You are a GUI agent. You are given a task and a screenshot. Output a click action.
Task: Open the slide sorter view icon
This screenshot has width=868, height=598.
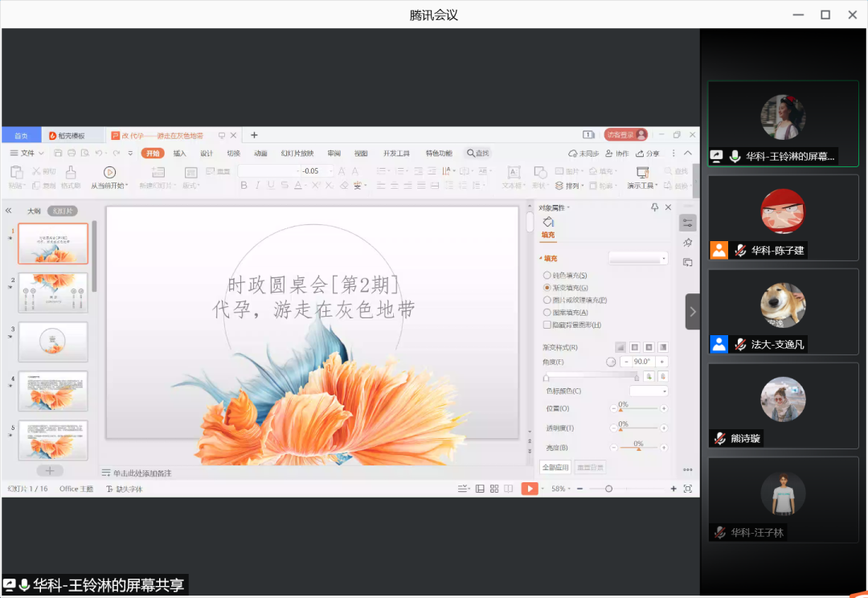[494, 489]
